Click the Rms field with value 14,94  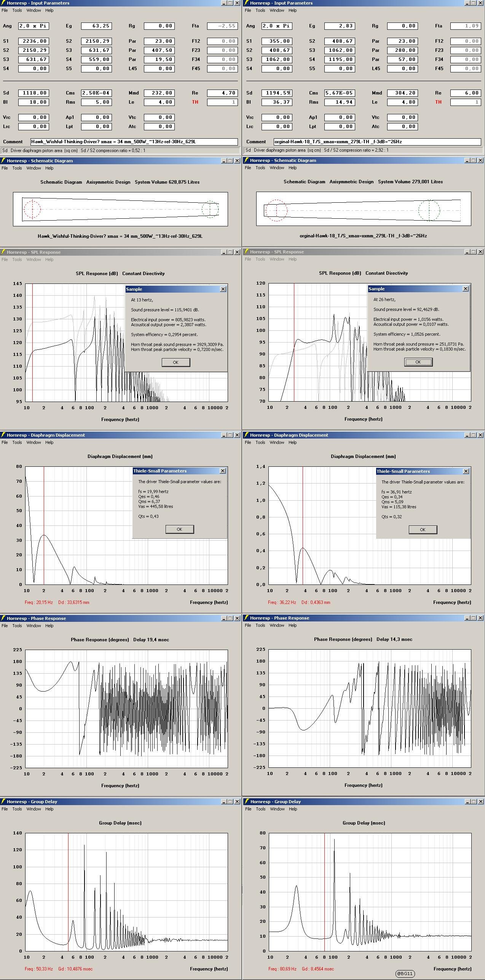click(340, 102)
